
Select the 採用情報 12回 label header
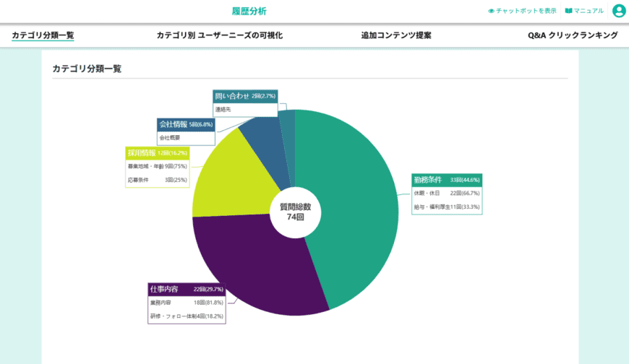158,153
